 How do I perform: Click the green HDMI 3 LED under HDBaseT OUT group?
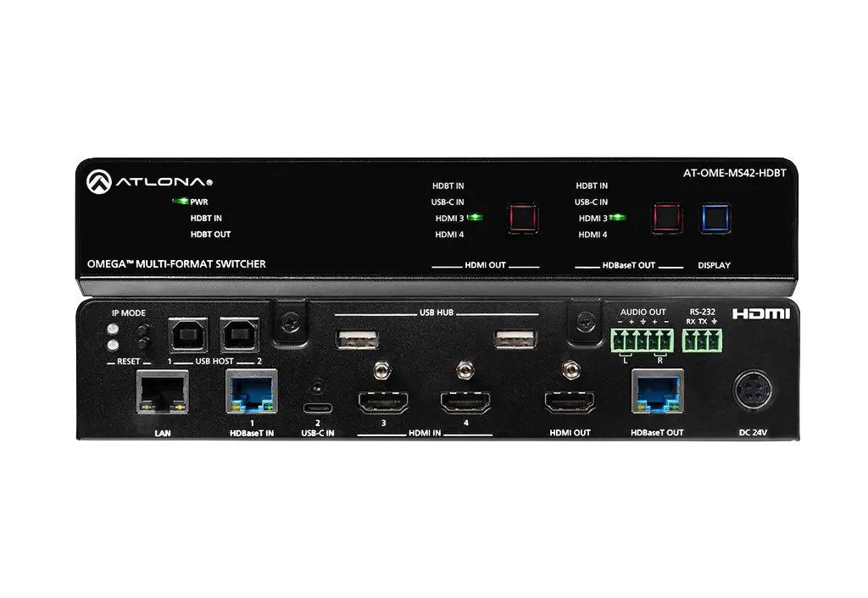[x=618, y=218]
